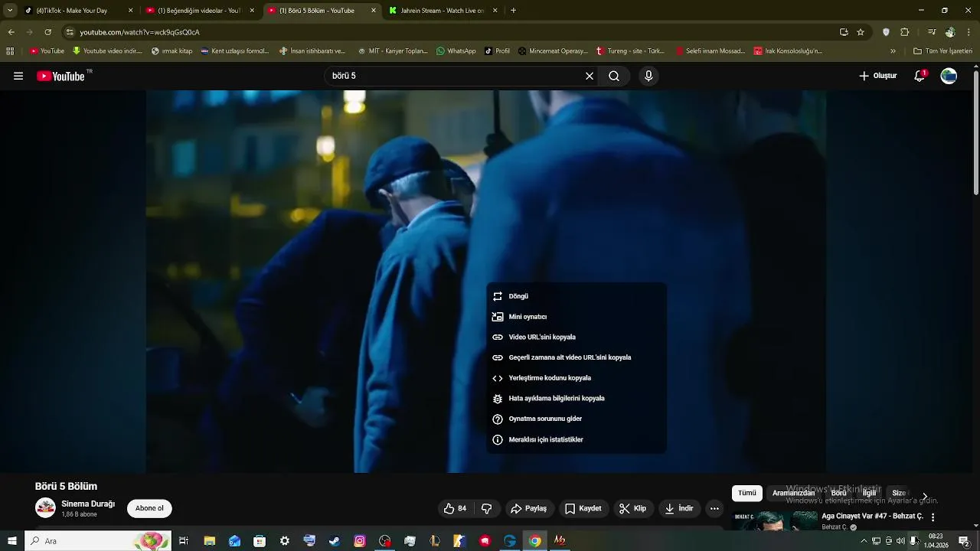Open Steam from the taskbar

[x=335, y=541]
